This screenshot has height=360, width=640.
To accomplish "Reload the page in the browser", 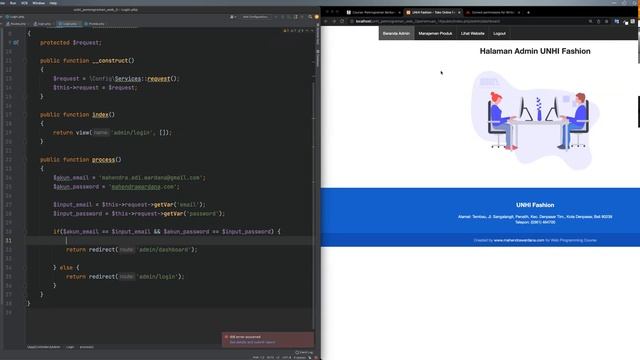I will tap(342, 21).
